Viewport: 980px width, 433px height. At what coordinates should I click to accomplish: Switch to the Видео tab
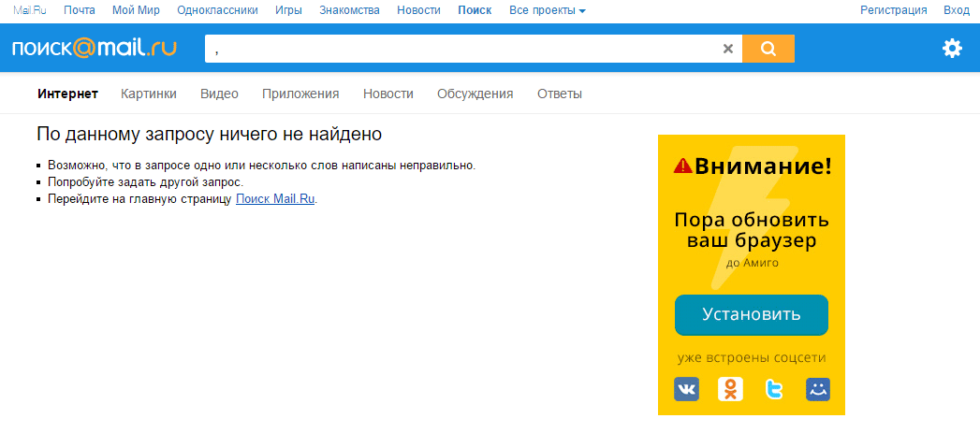tap(219, 94)
